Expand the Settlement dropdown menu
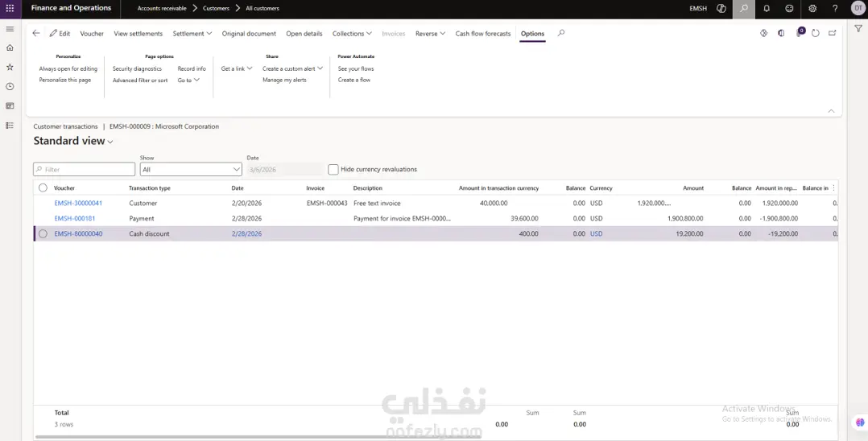Screen dimensions: 868x441 click(x=192, y=33)
